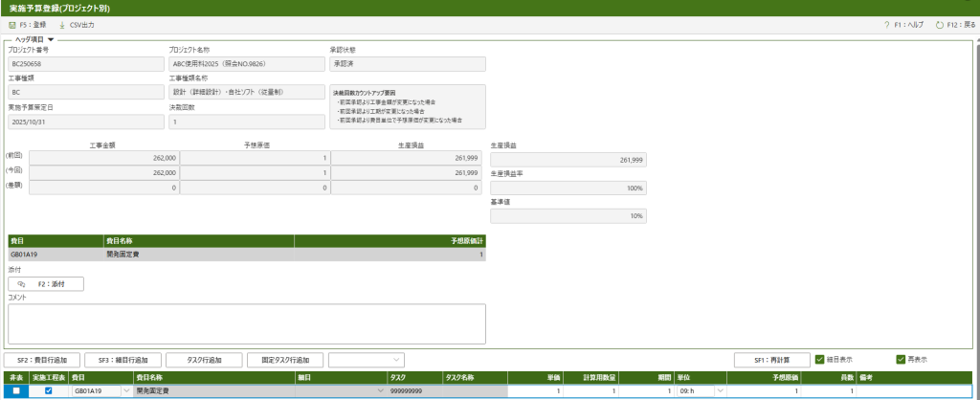The height and width of the screenshot is (400, 980).
Task: Click SF3：細目行追加 button
Action: (x=123, y=360)
